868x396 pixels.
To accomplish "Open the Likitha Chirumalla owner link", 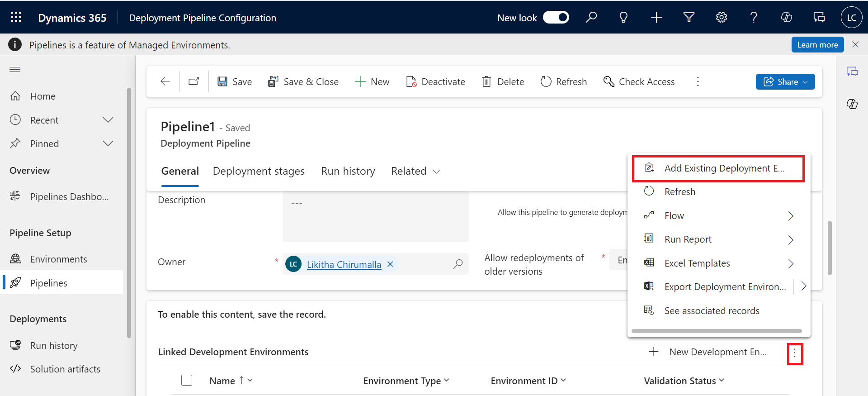I will (344, 264).
